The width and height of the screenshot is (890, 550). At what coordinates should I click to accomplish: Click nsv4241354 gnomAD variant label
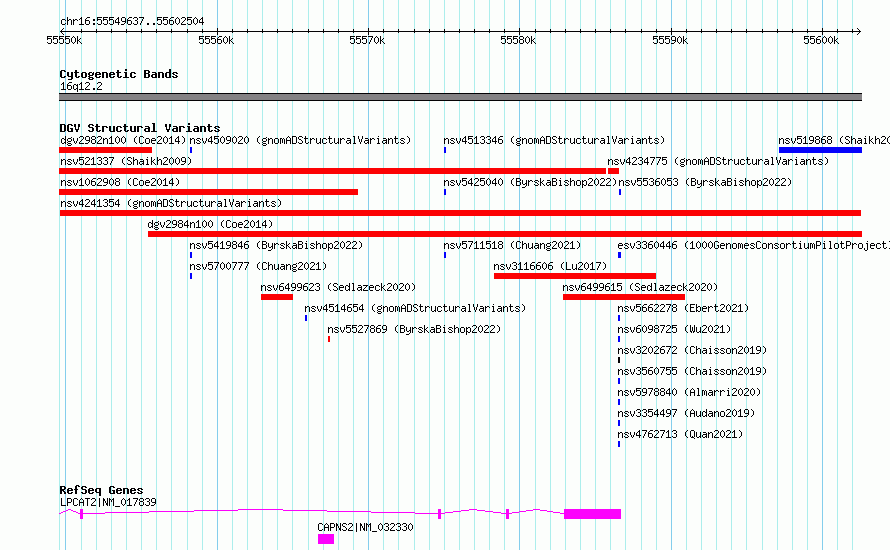[x=171, y=203]
